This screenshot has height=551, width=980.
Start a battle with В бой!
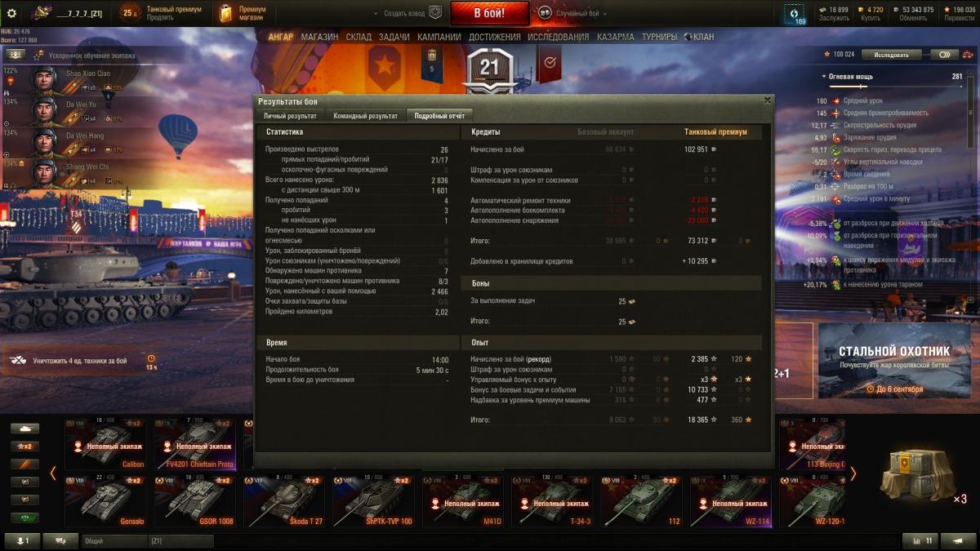point(489,13)
